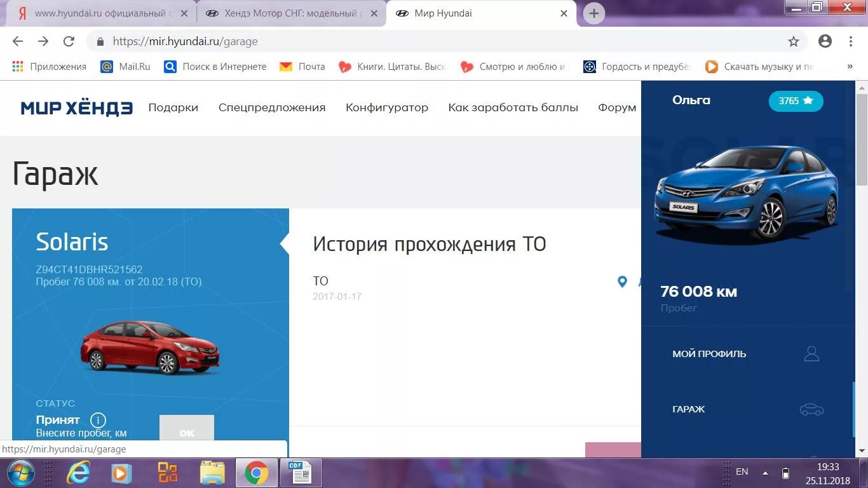Click the Solaris card title

[72, 241]
